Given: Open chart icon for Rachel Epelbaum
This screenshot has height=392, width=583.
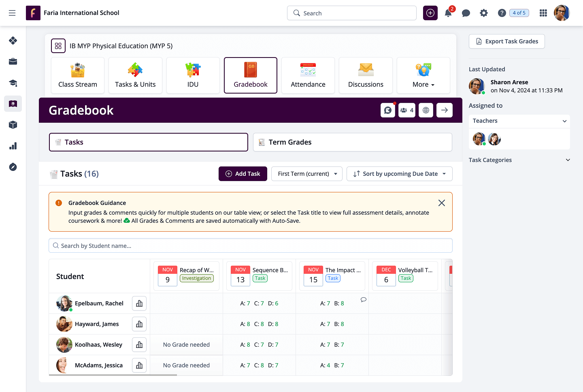Looking at the screenshot, I should (139, 303).
